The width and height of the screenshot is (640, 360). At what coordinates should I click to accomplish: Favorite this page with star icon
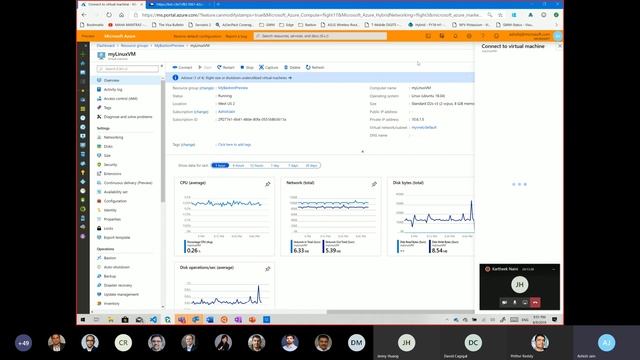point(500,15)
